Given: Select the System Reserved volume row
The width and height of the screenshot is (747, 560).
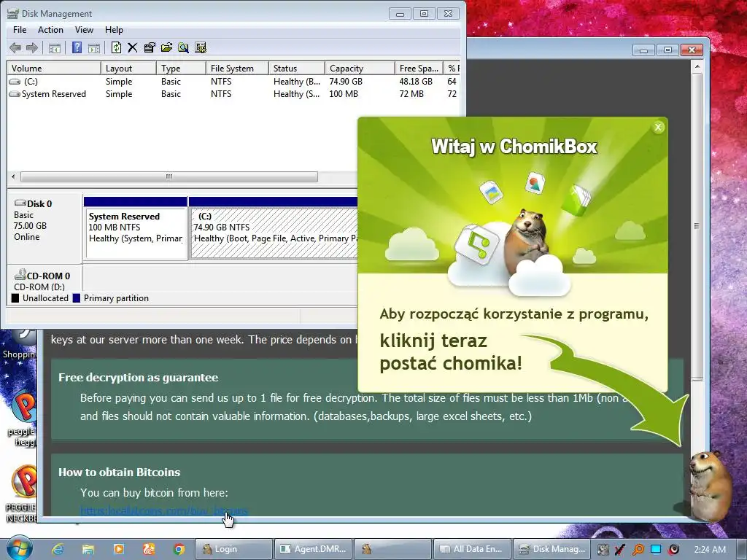Looking at the screenshot, I should 233,94.
